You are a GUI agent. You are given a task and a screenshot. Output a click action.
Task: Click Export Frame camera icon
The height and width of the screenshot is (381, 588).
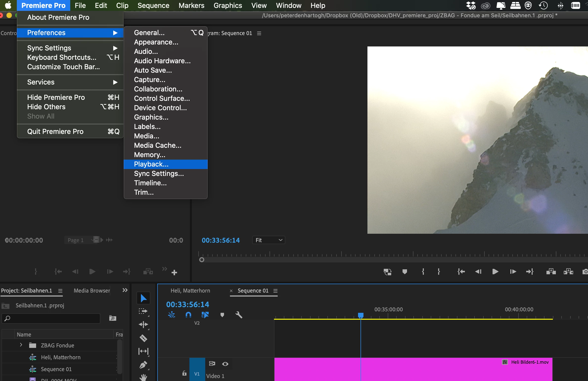click(x=585, y=272)
